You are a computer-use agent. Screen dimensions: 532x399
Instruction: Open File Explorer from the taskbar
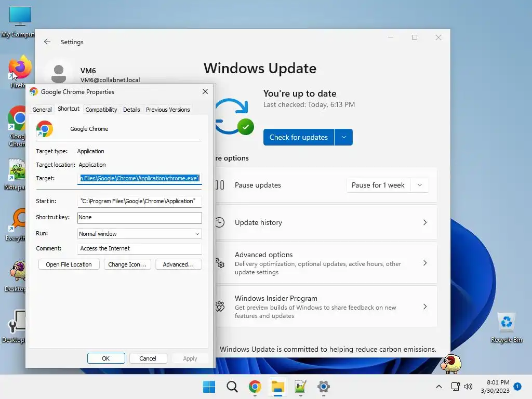pyautogui.click(x=277, y=387)
